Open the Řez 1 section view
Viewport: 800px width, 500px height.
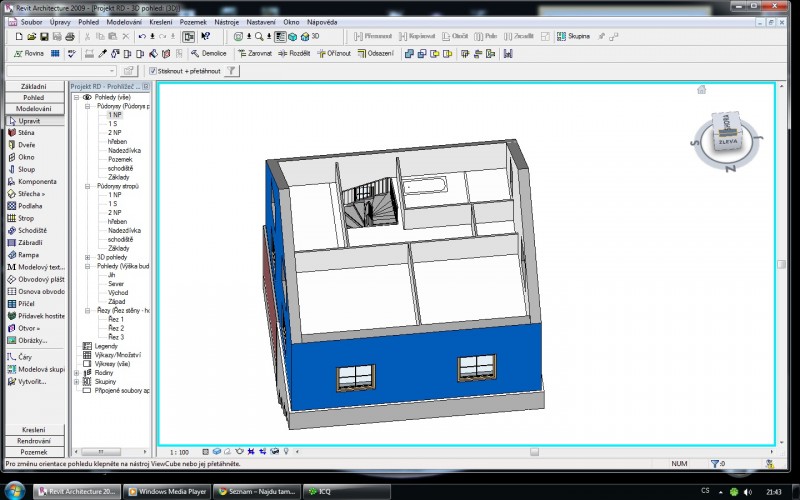click(x=115, y=319)
